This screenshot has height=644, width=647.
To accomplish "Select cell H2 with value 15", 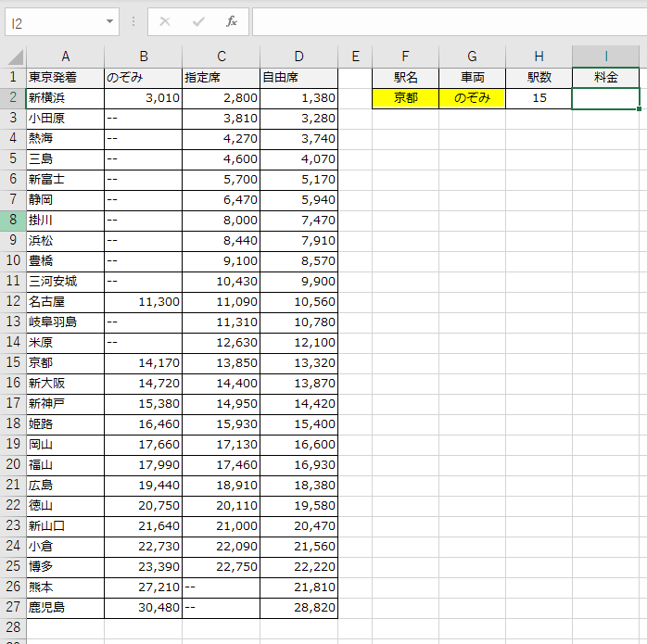I will 539,97.
